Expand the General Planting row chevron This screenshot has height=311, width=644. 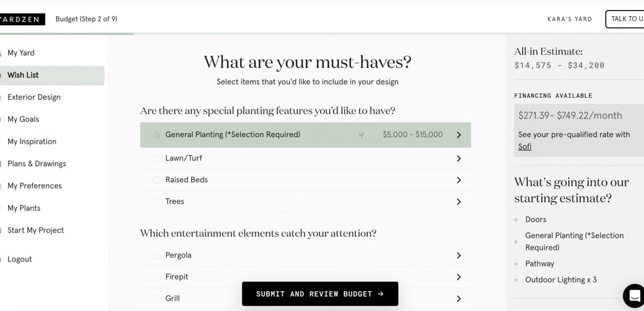(459, 135)
